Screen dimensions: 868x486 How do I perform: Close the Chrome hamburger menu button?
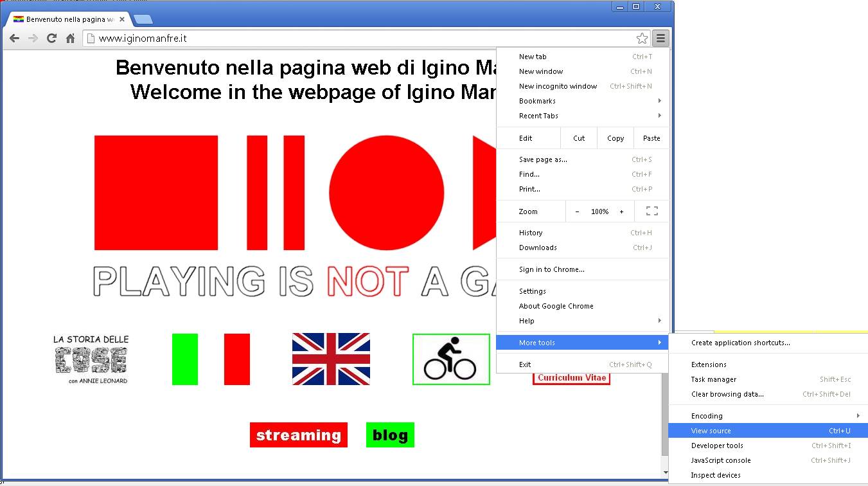tap(660, 39)
